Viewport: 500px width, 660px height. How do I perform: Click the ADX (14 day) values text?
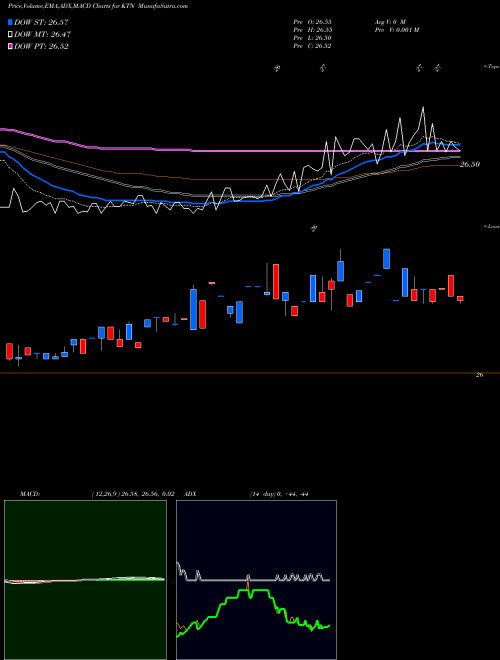pyautogui.click(x=279, y=494)
